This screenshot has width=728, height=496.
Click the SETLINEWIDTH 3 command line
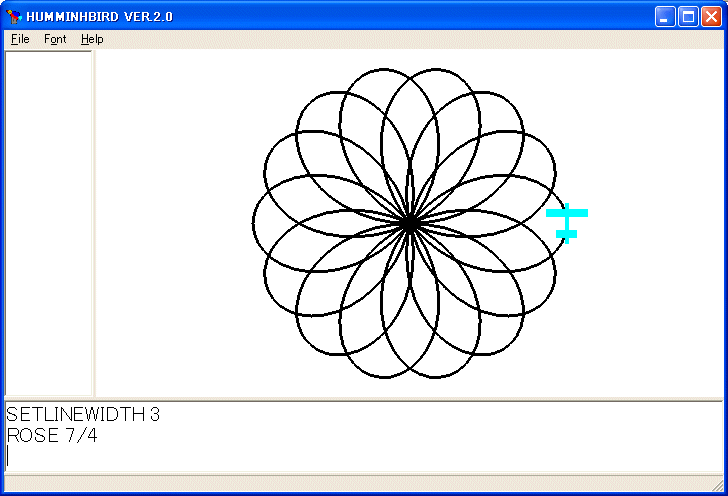click(x=83, y=414)
